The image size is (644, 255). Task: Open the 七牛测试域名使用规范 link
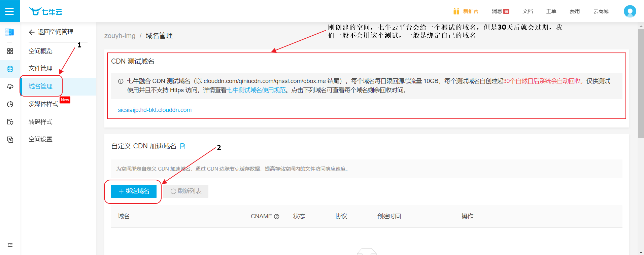[x=257, y=90]
